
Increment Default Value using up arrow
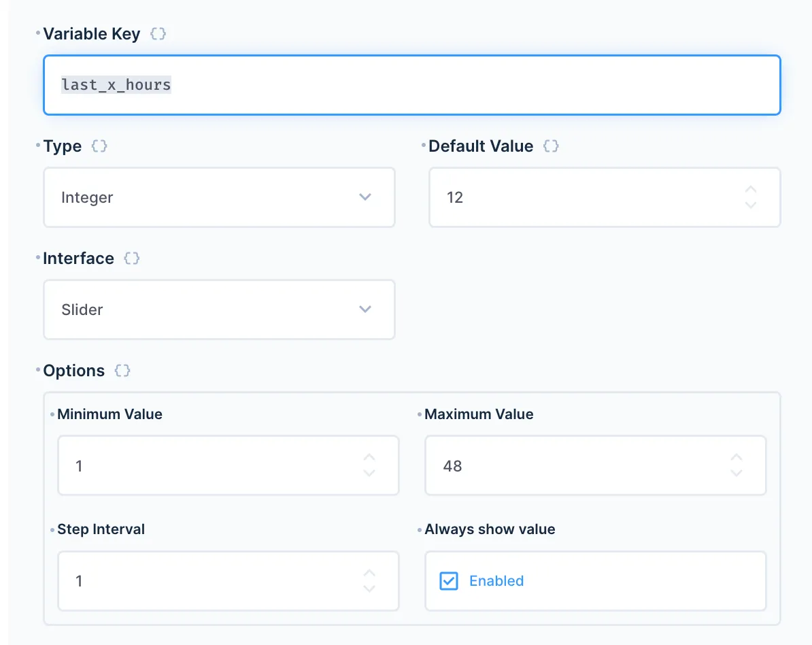point(750,187)
